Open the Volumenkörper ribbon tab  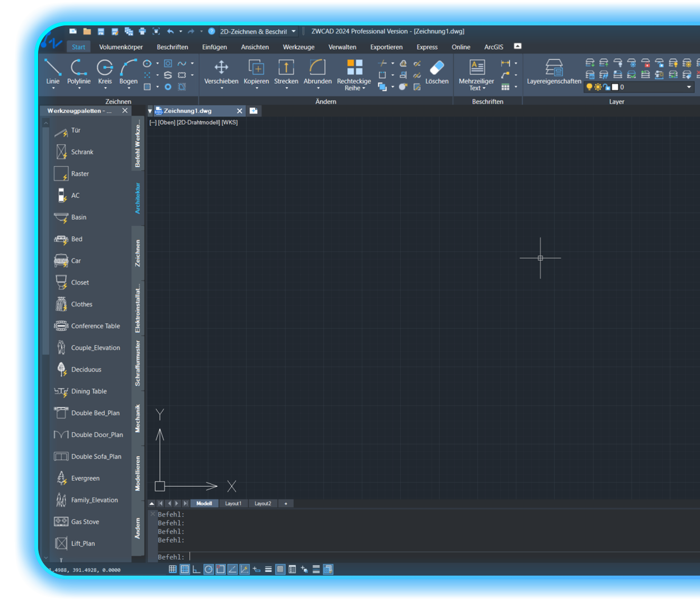pos(121,47)
